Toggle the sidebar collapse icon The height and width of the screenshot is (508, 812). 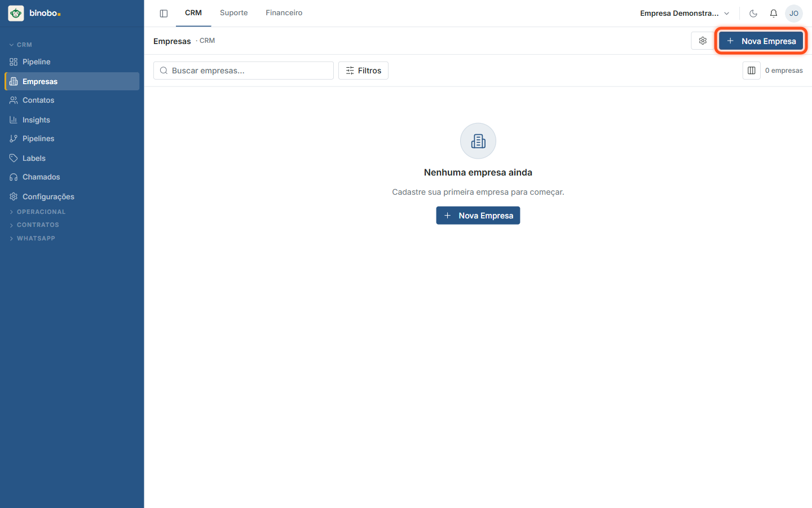(164, 13)
